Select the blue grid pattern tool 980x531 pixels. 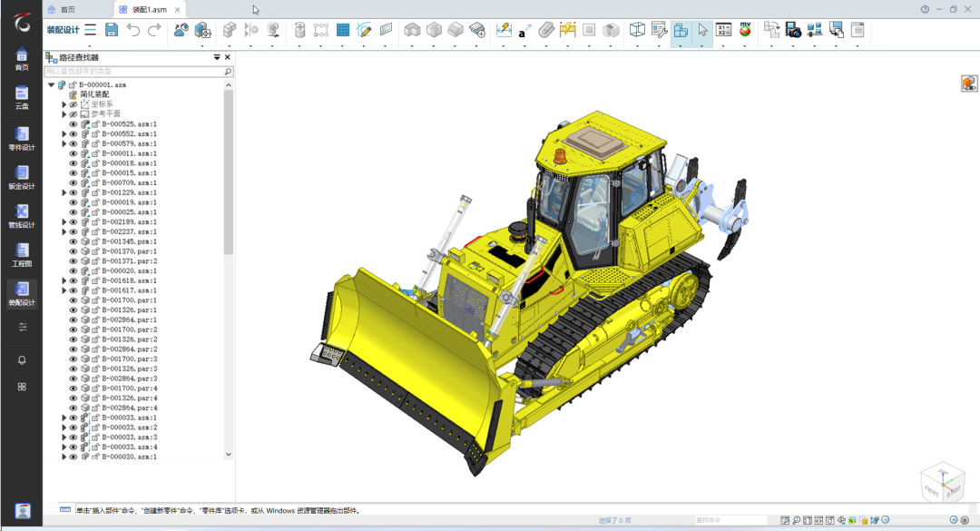click(x=342, y=29)
